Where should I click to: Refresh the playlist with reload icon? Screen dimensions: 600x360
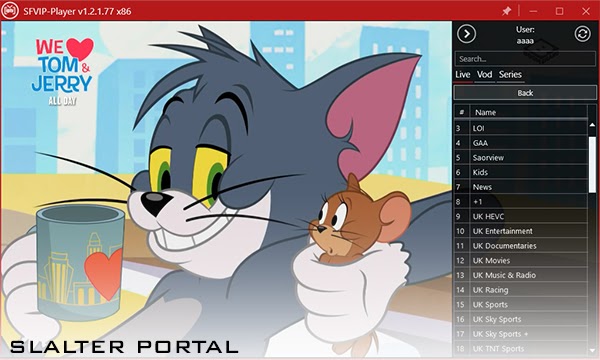582,34
